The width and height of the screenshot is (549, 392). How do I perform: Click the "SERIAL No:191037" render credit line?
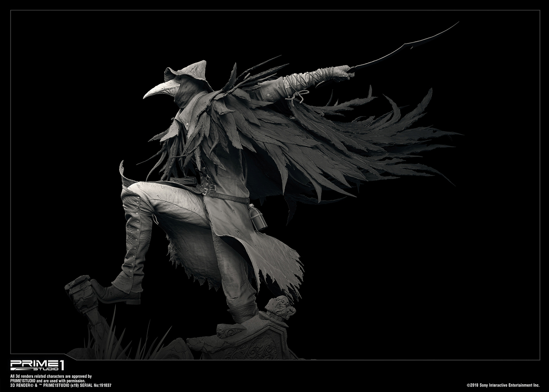tap(61, 386)
